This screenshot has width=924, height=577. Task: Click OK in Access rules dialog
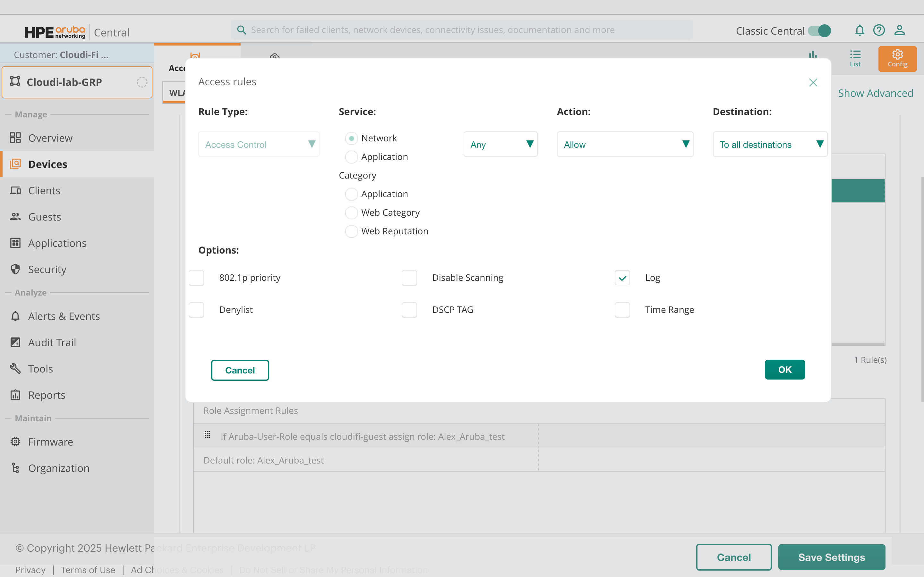click(x=784, y=369)
